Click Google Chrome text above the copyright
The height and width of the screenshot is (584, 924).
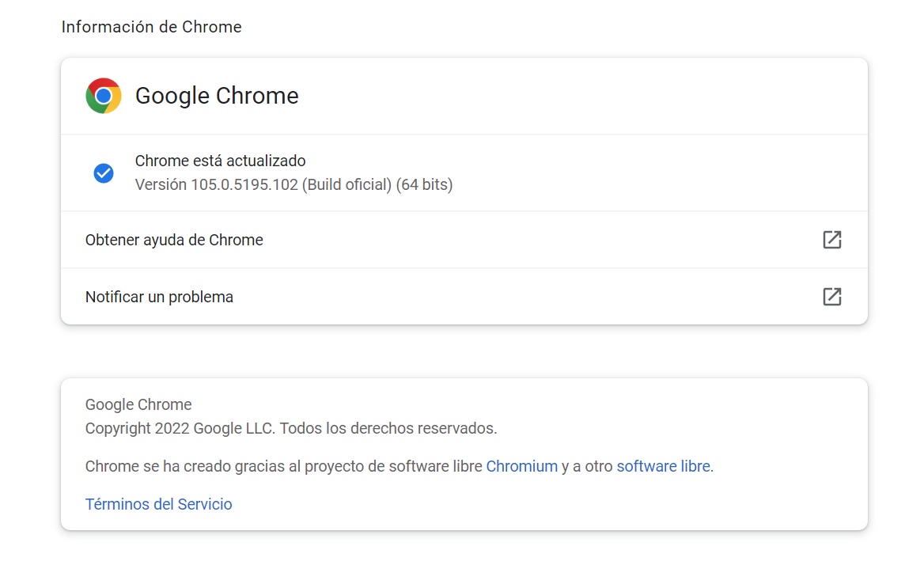coord(138,404)
